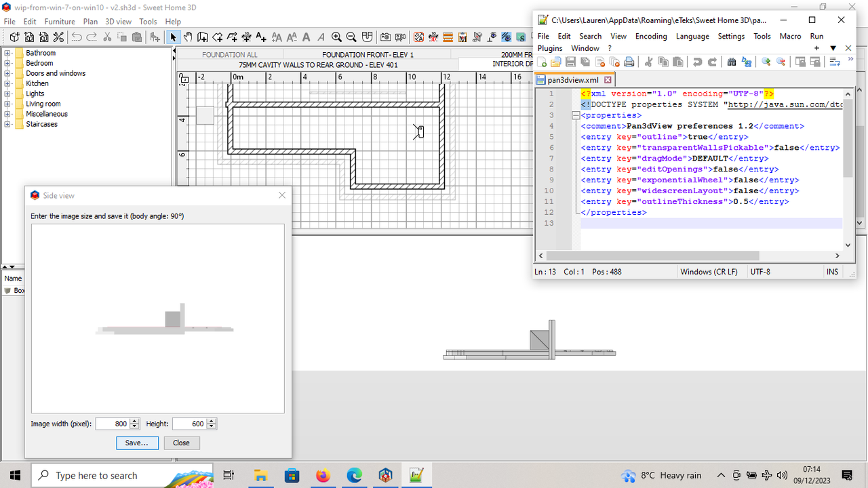Screen dimensions: 868x488
Task: Select the Create rooms tool
Action: click(218, 37)
